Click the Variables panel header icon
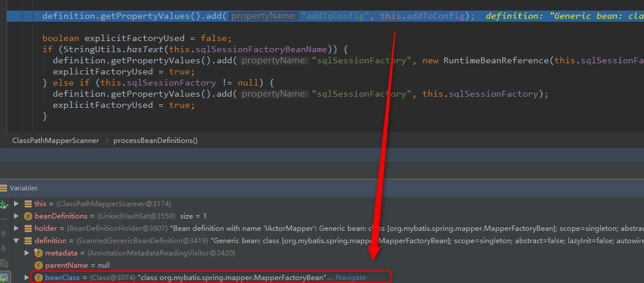Image resolution: width=644 pixels, height=283 pixels. (4, 188)
